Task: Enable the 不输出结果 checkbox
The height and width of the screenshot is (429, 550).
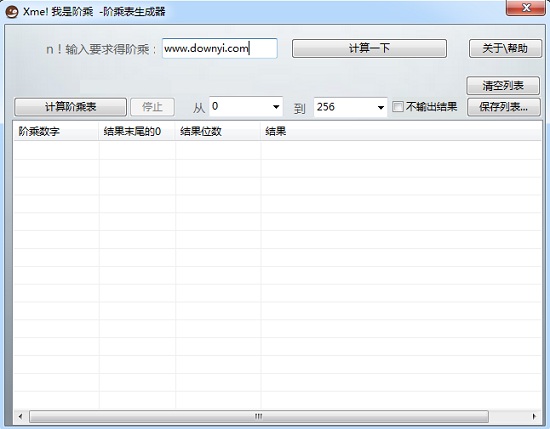Action: click(398, 107)
